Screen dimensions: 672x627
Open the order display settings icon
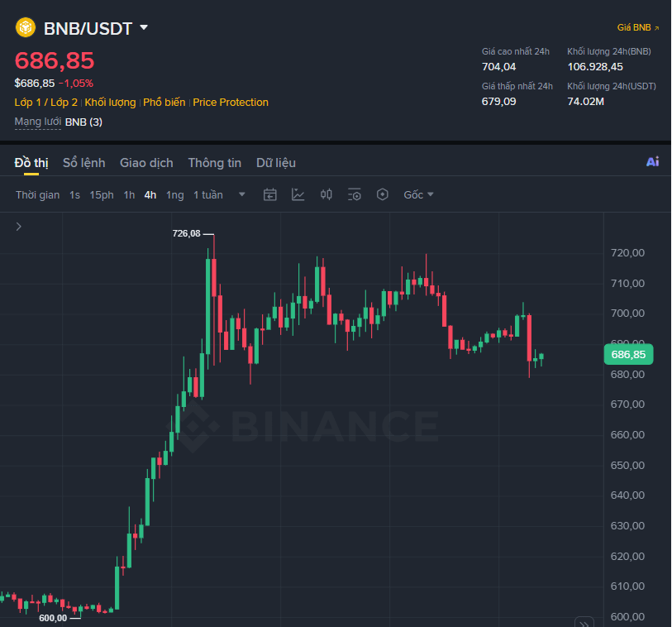354,194
